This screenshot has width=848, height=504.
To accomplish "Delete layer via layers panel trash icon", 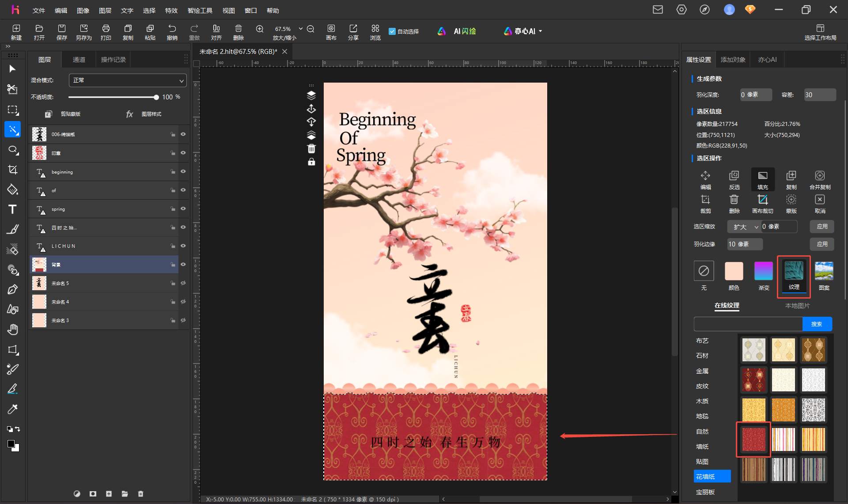I will [x=140, y=494].
